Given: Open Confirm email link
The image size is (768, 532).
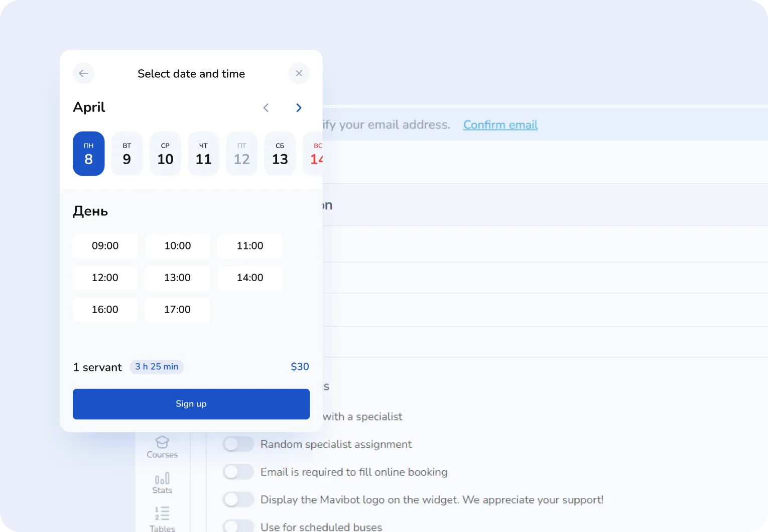Looking at the screenshot, I should click(500, 124).
